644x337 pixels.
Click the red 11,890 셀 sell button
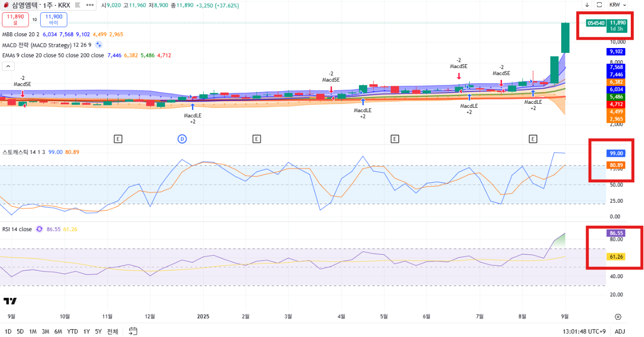point(15,19)
